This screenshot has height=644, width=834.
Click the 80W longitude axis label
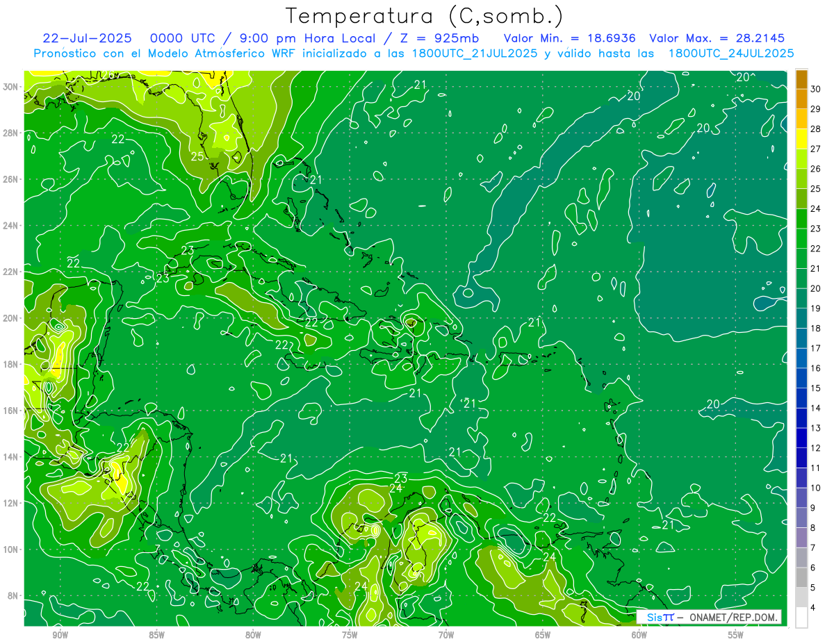pos(253,635)
